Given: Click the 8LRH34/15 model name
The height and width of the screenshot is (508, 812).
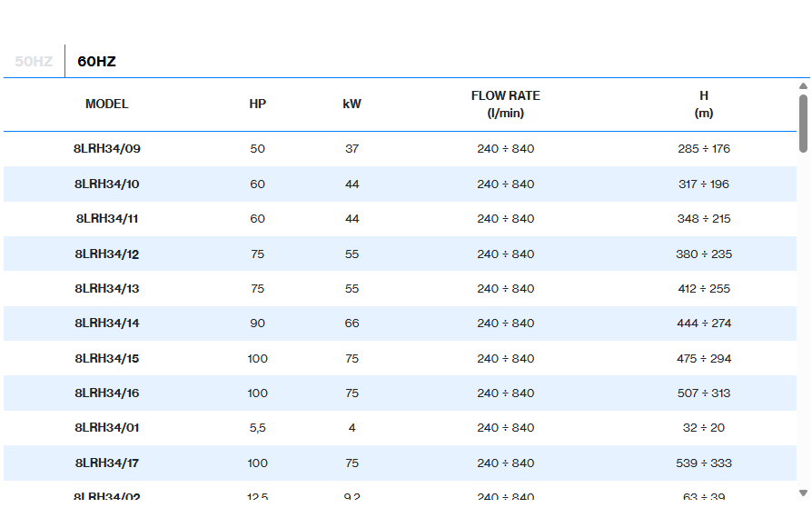Looking at the screenshot, I should point(107,359).
